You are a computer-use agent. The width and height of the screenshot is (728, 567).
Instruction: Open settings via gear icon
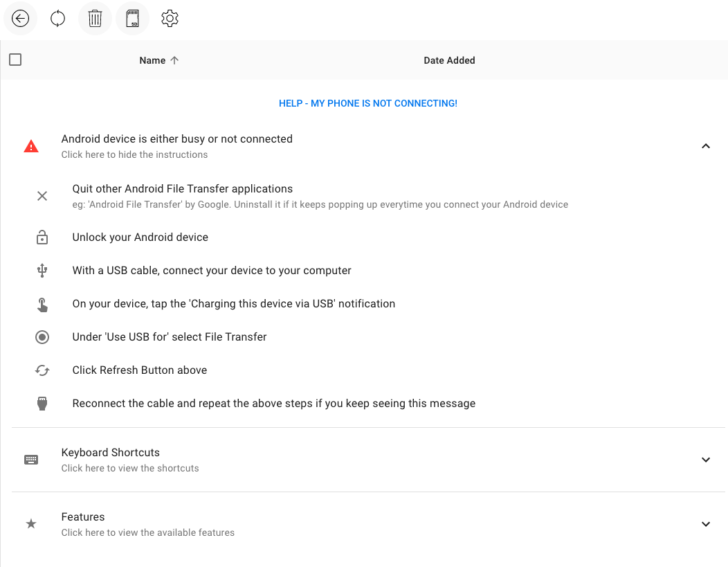click(x=170, y=19)
